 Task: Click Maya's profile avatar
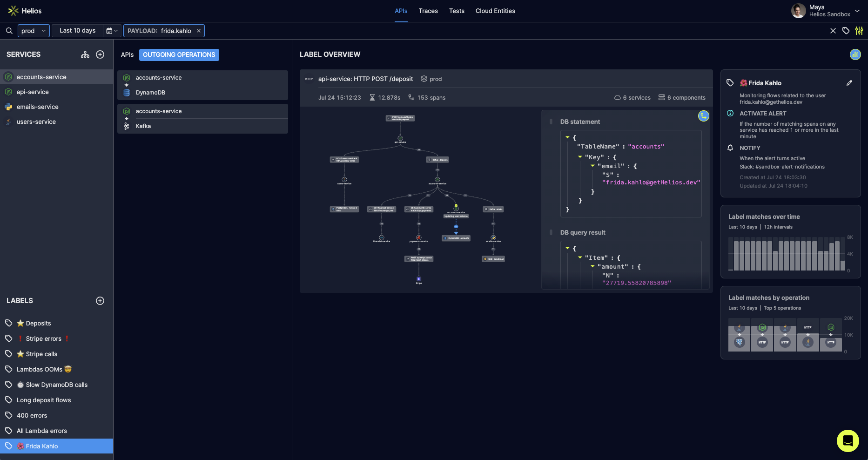(x=799, y=11)
